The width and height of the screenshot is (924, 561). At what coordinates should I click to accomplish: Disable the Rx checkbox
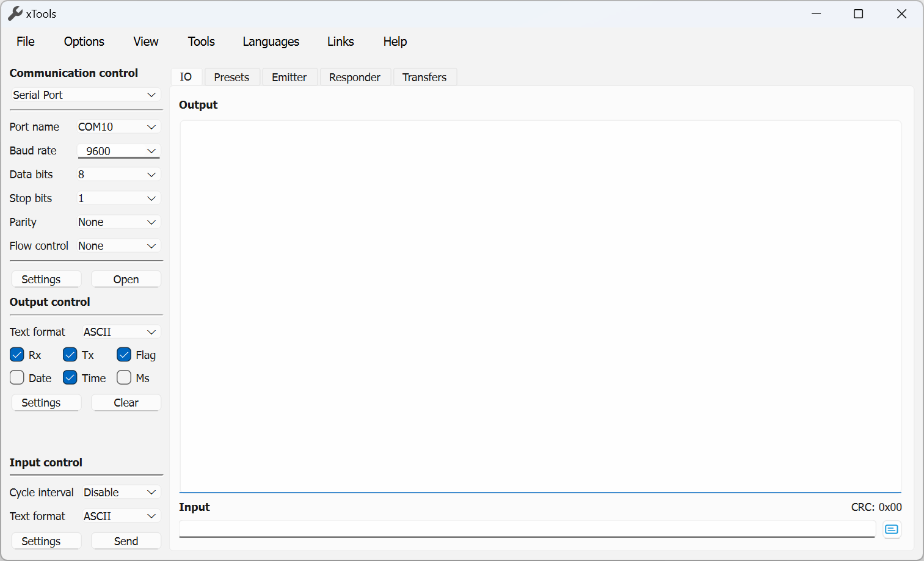(17, 355)
